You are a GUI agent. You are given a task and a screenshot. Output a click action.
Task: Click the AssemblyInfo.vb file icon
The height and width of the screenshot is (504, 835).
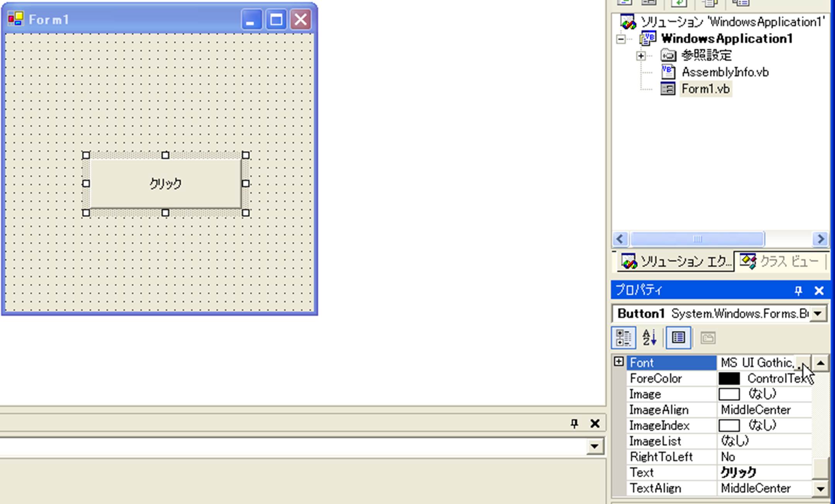668,72
